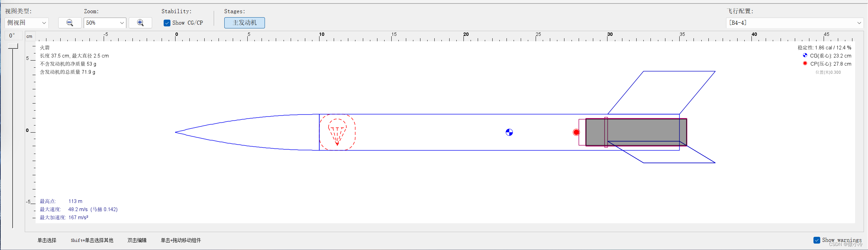Click the cm unit label at ruler corner

pos(29,37)
